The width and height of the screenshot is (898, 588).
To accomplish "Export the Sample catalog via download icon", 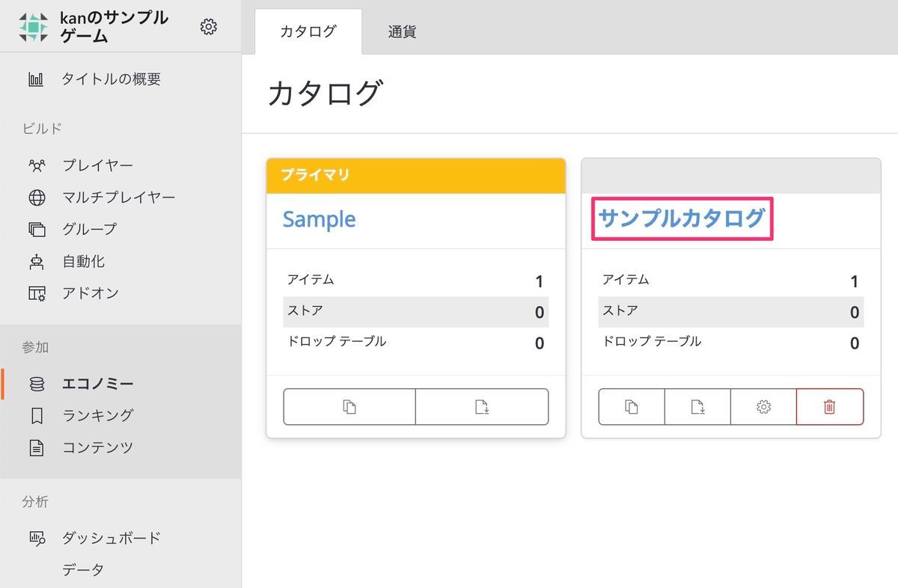I will (x=481, y=405).
